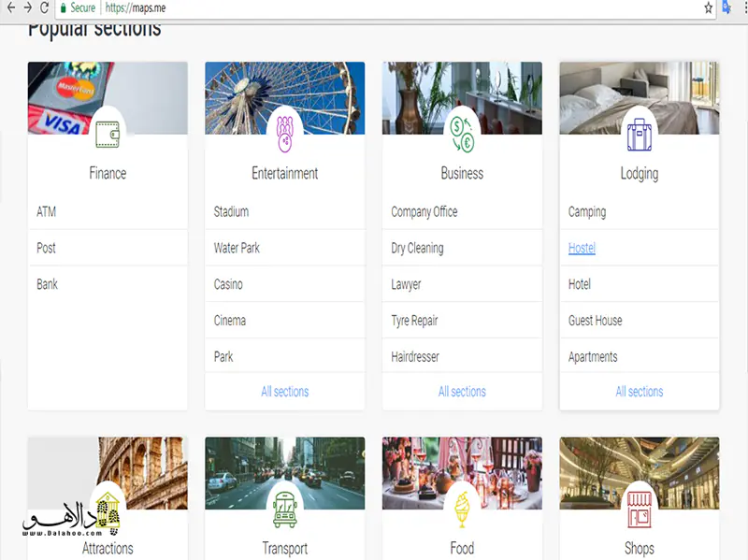Select Apartments under Lodging
The height and width of the screenshot is (560, 748).
click(593, 357)
